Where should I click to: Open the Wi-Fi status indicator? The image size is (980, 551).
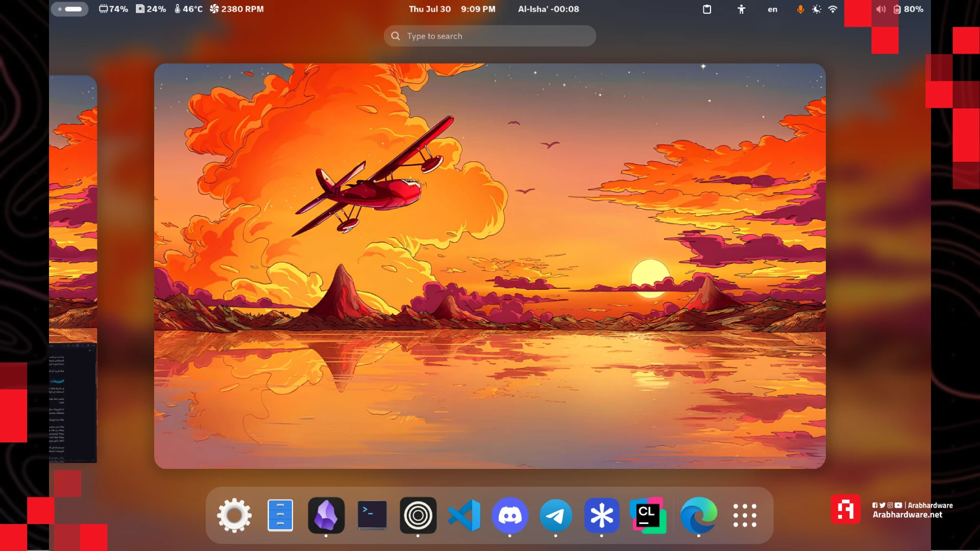click(832, 9)
